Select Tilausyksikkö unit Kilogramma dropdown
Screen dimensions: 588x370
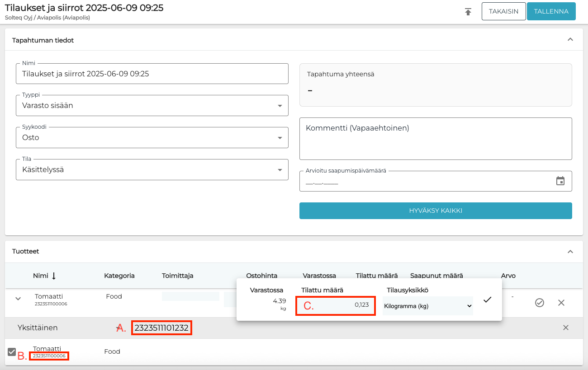[x=427, y=306]
